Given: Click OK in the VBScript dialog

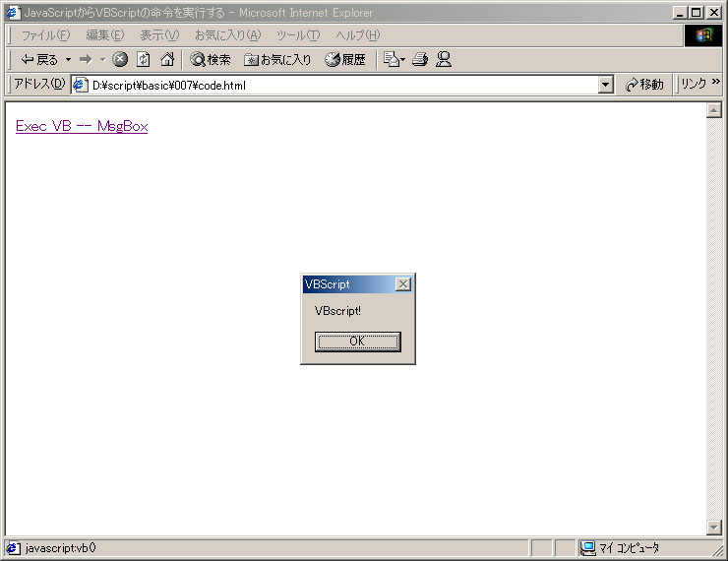Looking at the screenshot, I should (357, 342).
